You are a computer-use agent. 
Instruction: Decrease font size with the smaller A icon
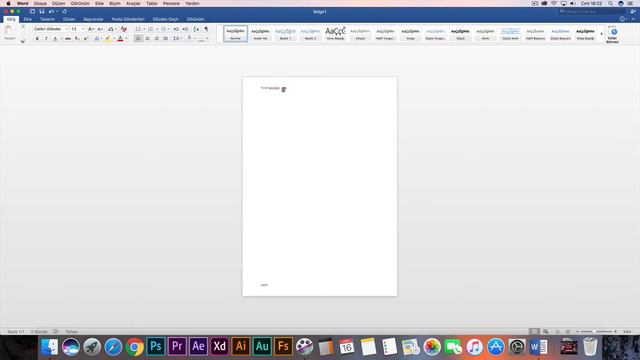(x=100, y=29)
